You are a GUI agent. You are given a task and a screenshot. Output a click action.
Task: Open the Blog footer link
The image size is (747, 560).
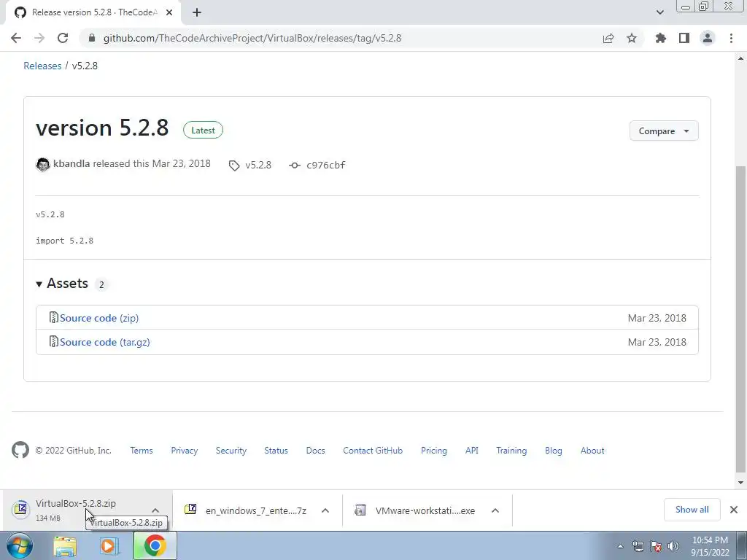(554, 451)
